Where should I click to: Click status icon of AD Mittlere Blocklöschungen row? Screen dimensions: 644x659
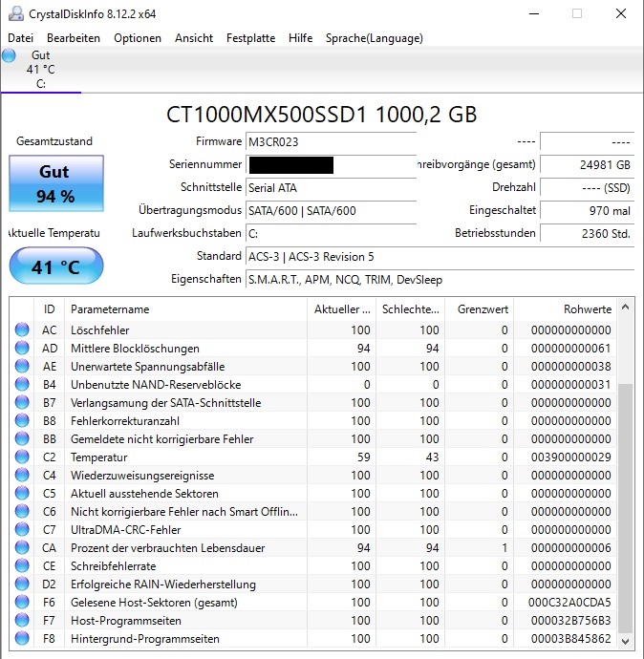click(x=22, y=348)
